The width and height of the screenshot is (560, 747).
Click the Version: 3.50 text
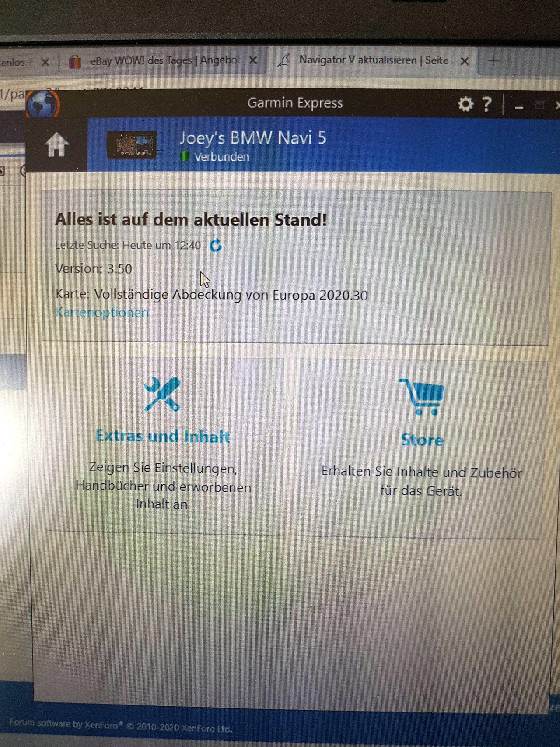point(94,269)
